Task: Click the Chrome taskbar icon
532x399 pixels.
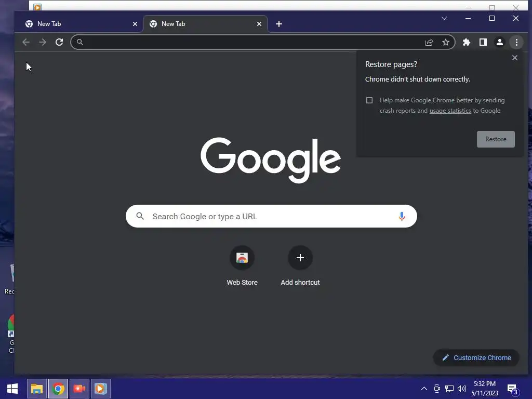Action: [58, 389]
